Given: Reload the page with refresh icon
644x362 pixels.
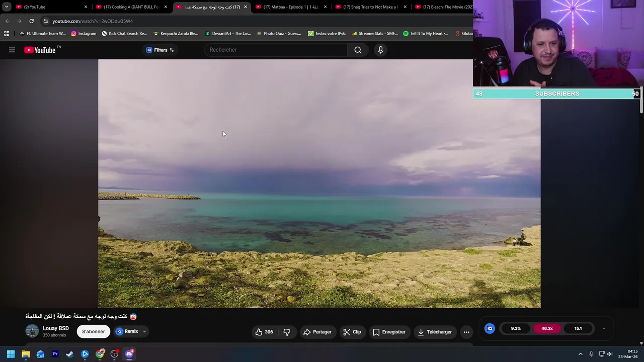Looking at the screenshot, I should [x=31, y=21].
